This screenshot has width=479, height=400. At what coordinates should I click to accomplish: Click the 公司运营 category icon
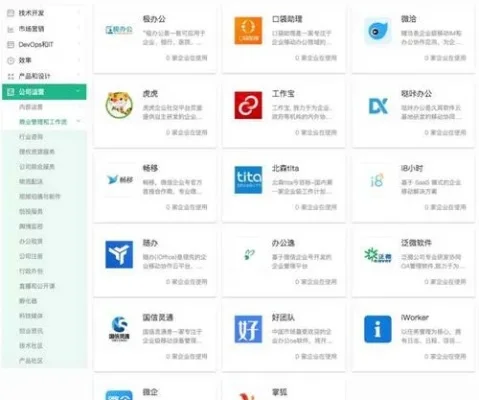coord(11,92)
